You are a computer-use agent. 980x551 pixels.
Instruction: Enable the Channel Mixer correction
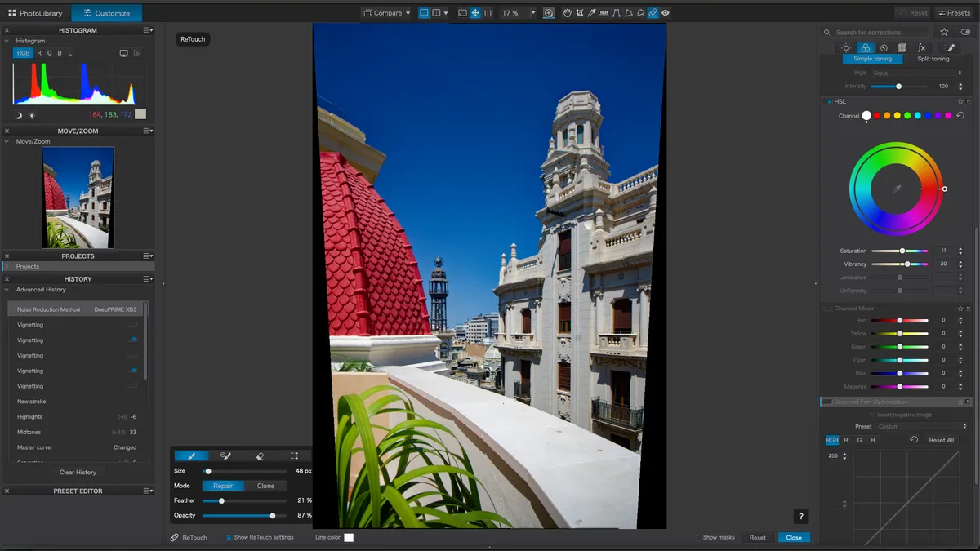[828, 309]
